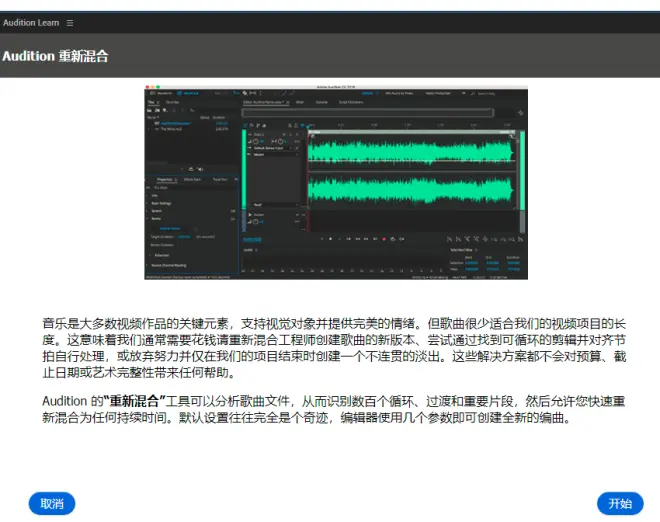Click the 开始 (Start) button
The width and height of the screenshot is (660, 522).
pyautogui.click(x=620, y=503)
